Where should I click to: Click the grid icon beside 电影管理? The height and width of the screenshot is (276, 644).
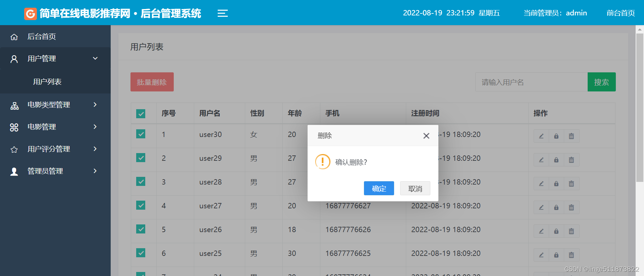(x=14, y=127)
